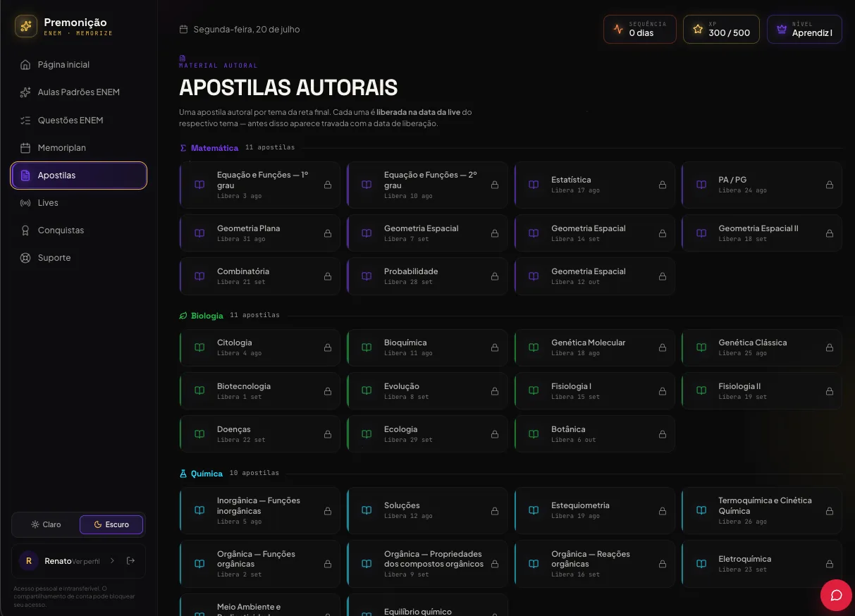
Task: Click lock icon on Equação e Funções 2º grau
Action: coord(495,185)
